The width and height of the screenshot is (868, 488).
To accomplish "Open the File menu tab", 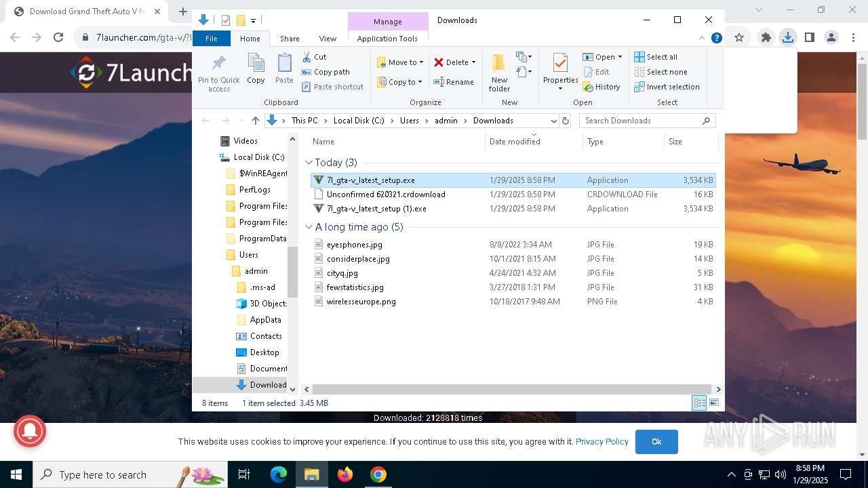I will [x=212, y=39].
